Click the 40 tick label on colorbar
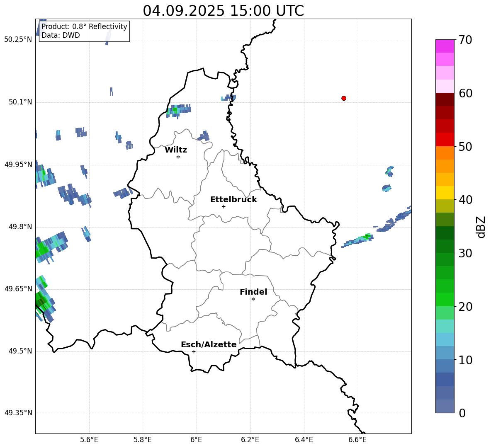The image size is (491, 448). pyautogui.click(x=465, y=200)
